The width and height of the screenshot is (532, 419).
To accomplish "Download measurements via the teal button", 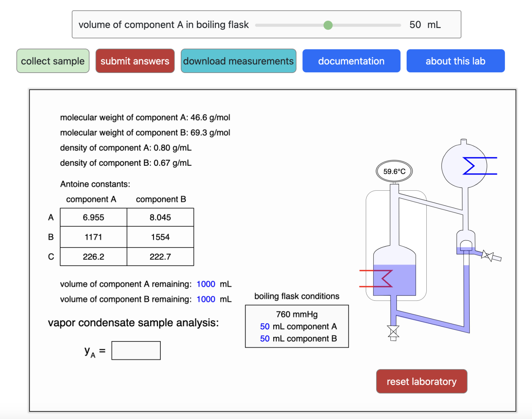I will 238,61.
